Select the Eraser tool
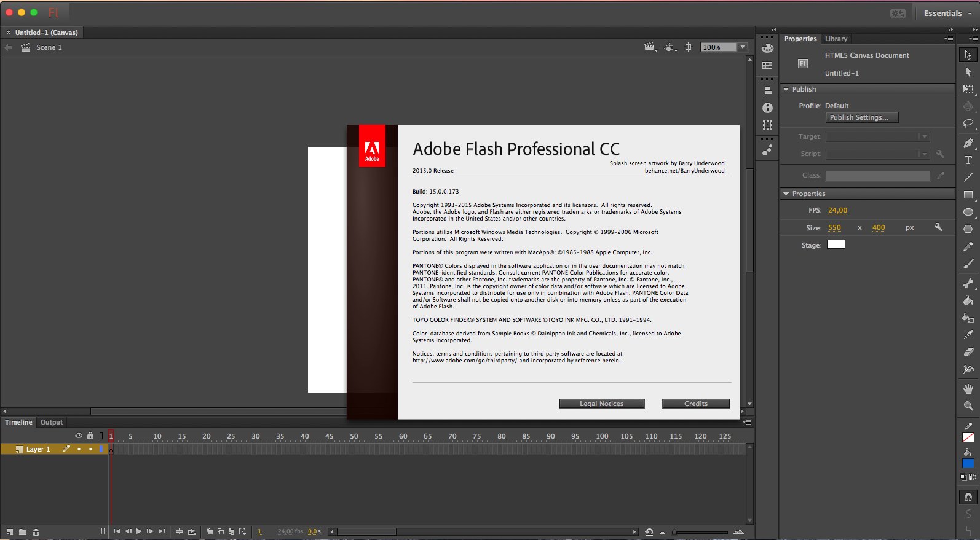Image resolution: width=980 pixels, height=540 pixels. click(968, 352)
